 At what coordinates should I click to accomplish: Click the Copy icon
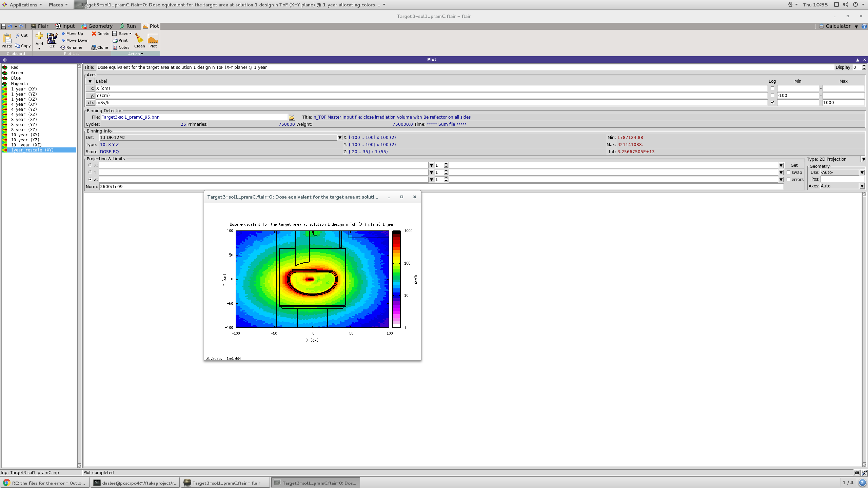tap(18, 46)
